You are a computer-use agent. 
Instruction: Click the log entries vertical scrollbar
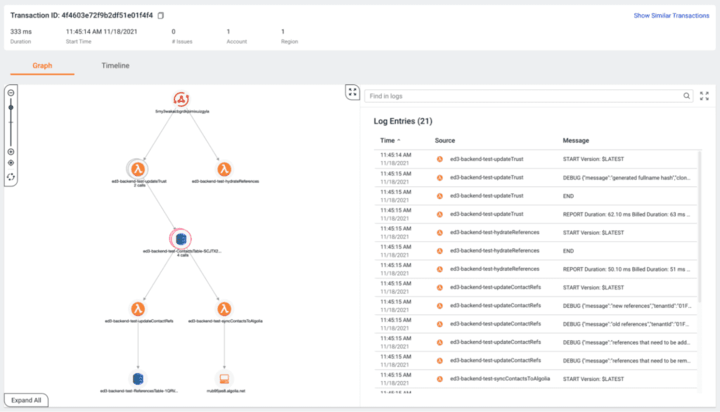(x=699, y=225)
